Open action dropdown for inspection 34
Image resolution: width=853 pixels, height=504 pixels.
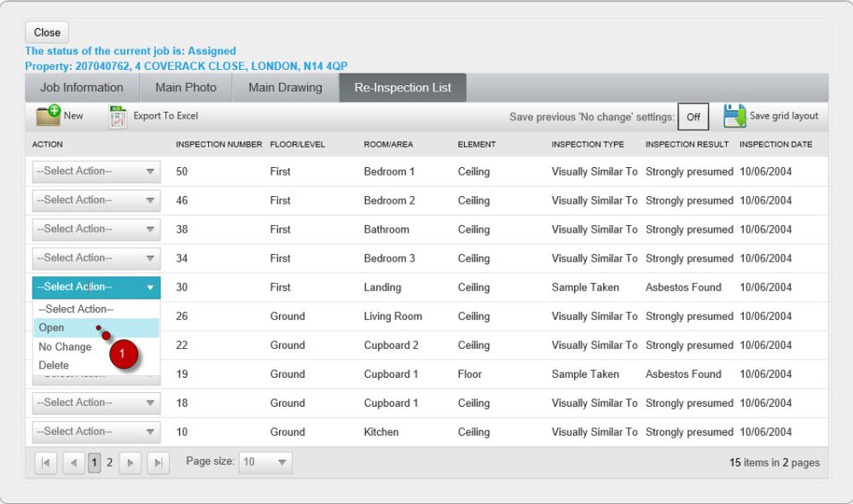96,258
